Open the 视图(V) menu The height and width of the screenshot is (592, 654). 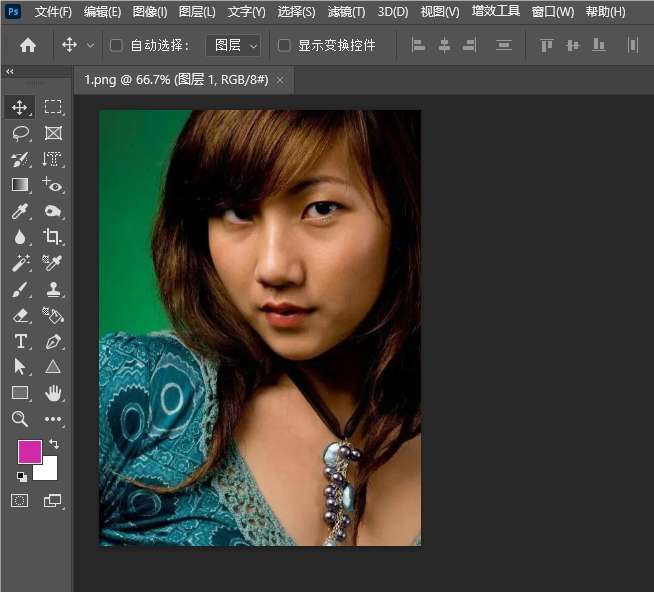440,12
